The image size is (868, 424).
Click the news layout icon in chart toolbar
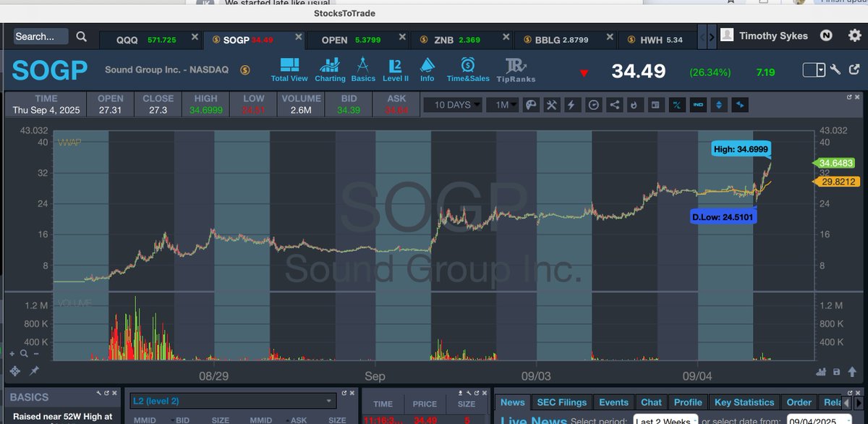tap(655, 105)
